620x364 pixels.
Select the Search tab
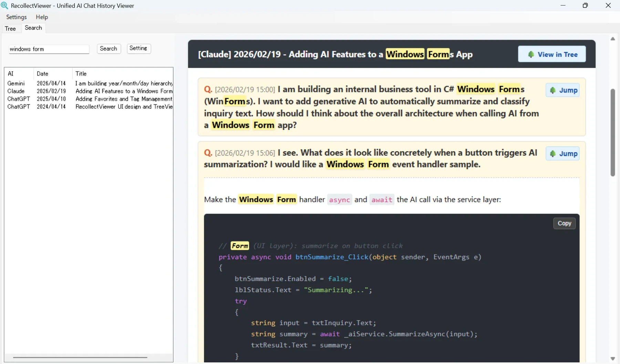pyautogui.click(x=33, y=28)
